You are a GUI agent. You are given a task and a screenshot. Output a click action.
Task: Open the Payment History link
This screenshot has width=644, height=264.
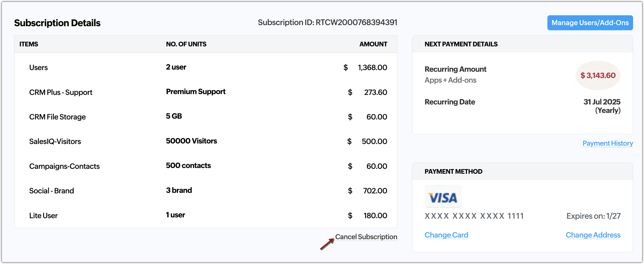608,143
